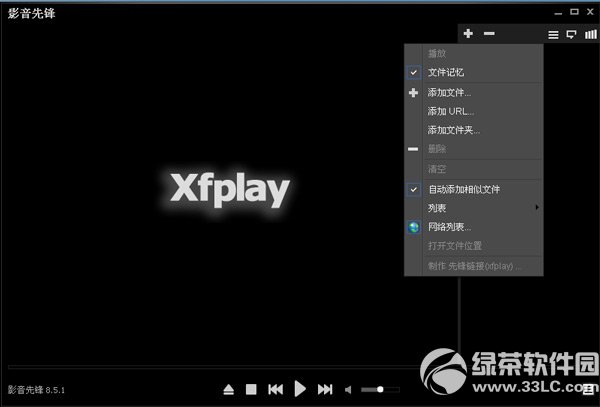Click the screen display icon in the playlist toolbar
This screenshot has width=600, height=407.
(571, 35)
